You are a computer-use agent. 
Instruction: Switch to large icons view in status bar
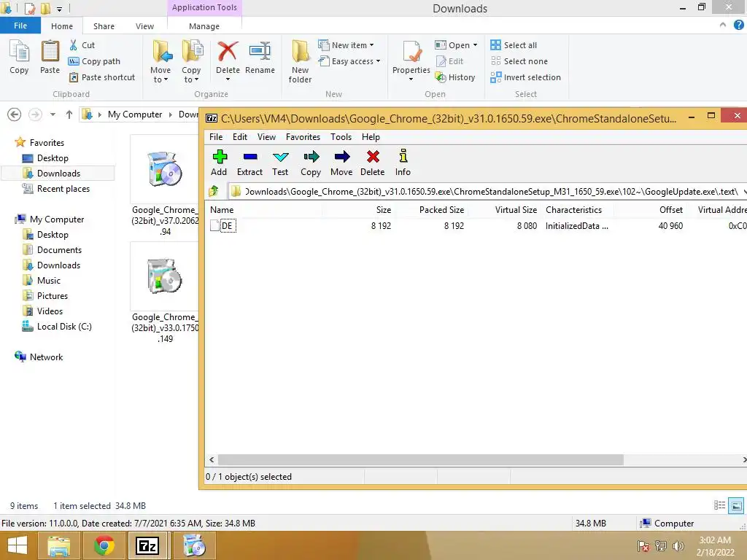pos(736,506)
